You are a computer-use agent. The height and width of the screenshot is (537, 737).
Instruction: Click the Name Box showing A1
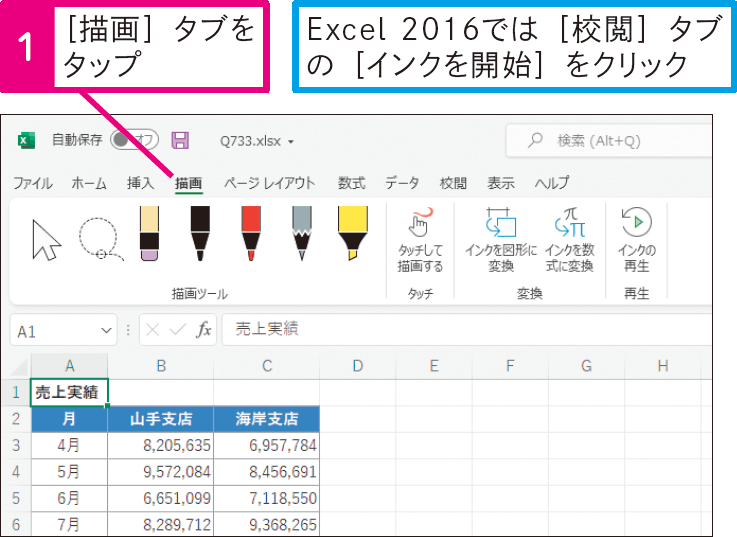tap(63, 331)
